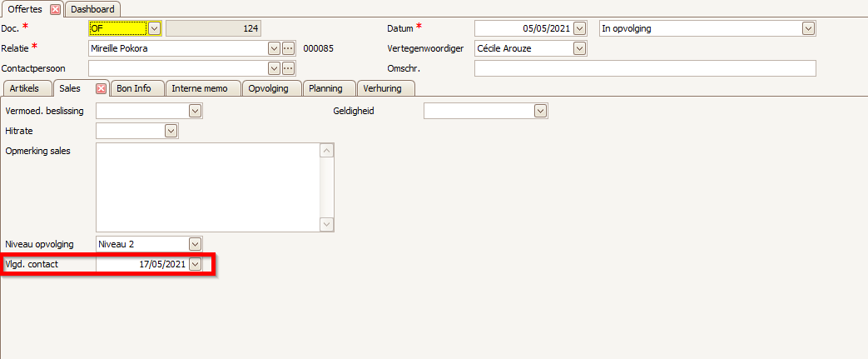The height and width of the screenshot is (359, 868).
Task: Click the Niveau opvolging label
Action: click(x=39, y=244)
